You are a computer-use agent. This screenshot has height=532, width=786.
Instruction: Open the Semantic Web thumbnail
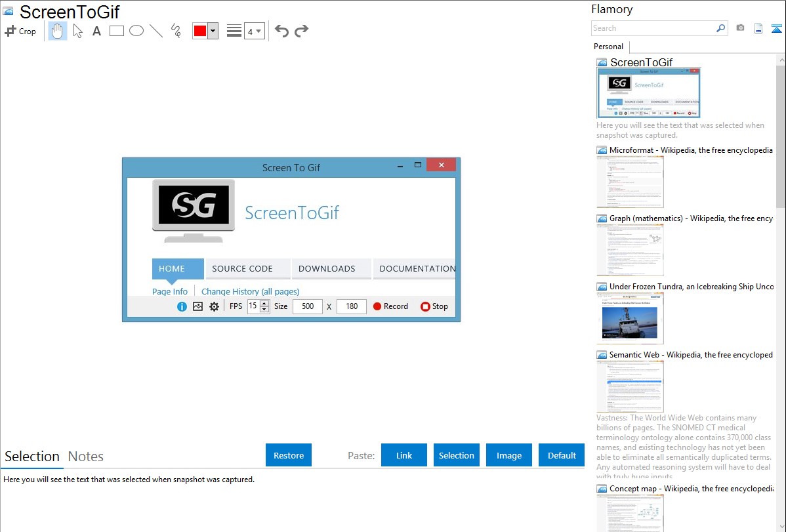630,386
